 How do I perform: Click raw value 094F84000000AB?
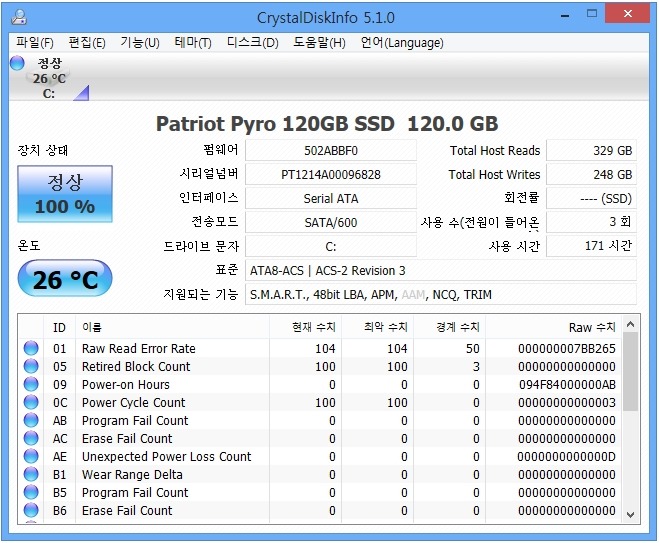tap(567, 385)
